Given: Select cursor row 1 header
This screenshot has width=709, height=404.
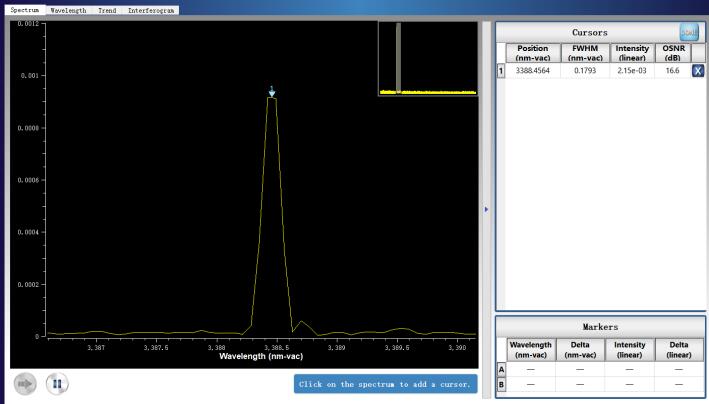Looking at the screenshot, I should (501, 71).
